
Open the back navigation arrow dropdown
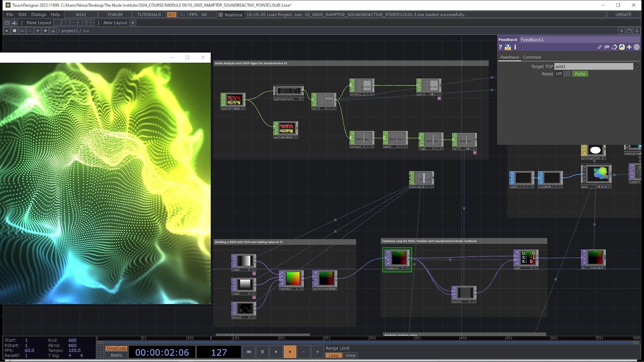click(x=6, y=31)
